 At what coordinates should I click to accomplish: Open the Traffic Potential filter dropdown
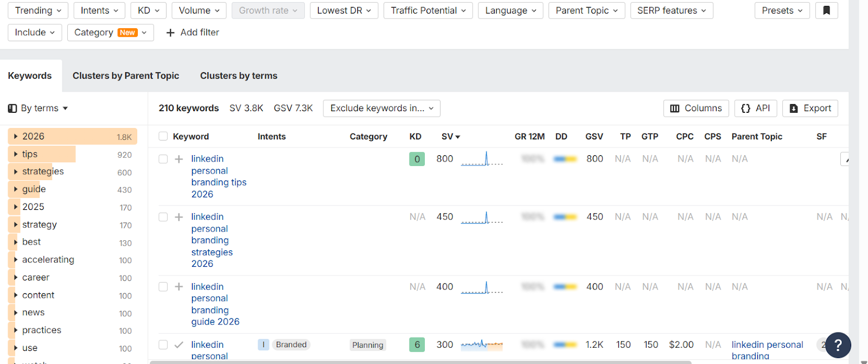coord(428,10)
